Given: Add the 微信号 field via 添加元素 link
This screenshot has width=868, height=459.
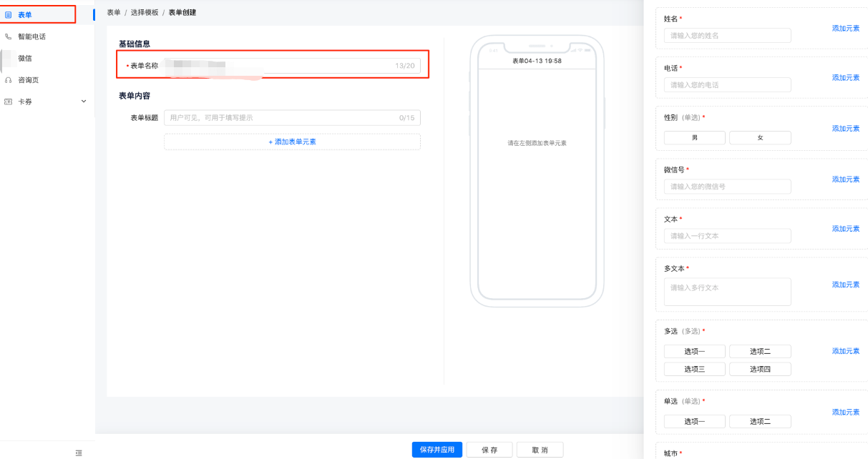Looking at the screenshot, I should [x=845, y=179].
